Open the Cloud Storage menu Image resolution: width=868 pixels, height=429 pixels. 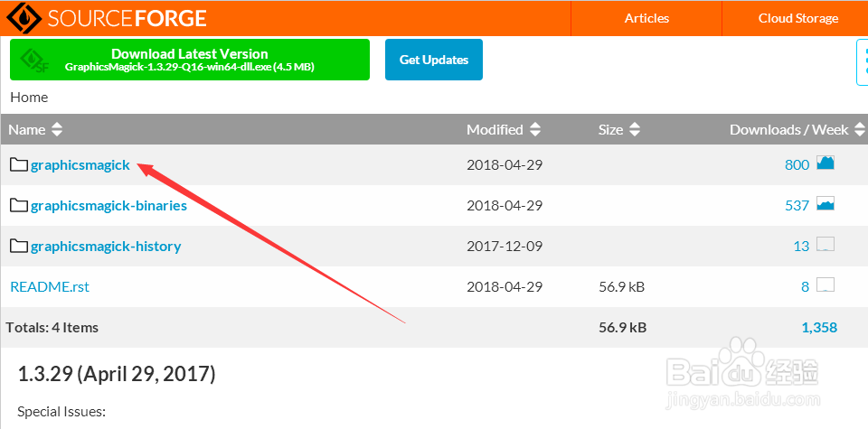tap(797, 18)
